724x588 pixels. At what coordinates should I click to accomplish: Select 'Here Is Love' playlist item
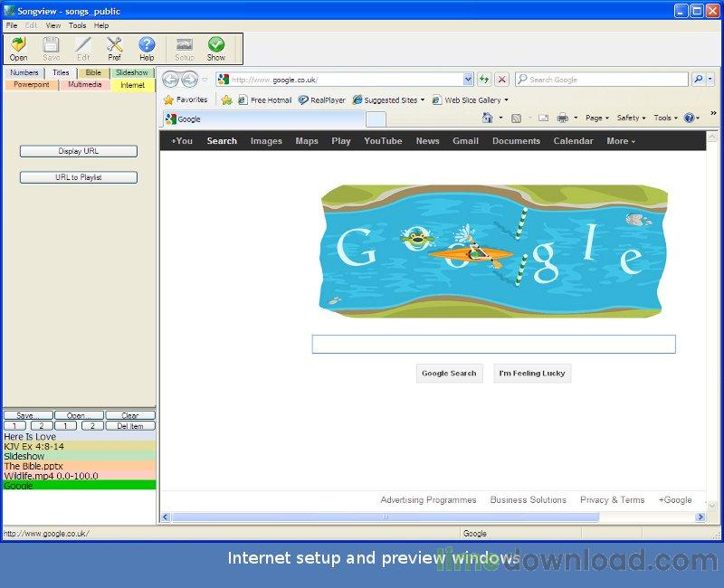[80, 437]
